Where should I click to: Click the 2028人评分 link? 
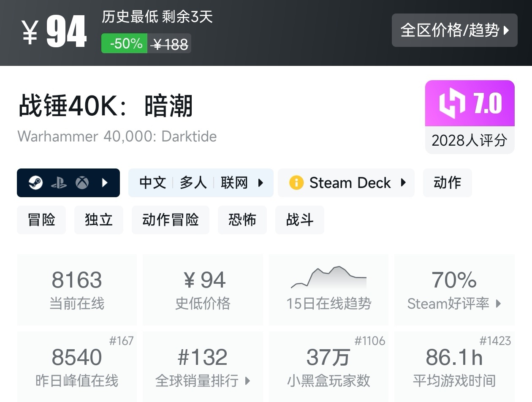click(x=470, y=141)
